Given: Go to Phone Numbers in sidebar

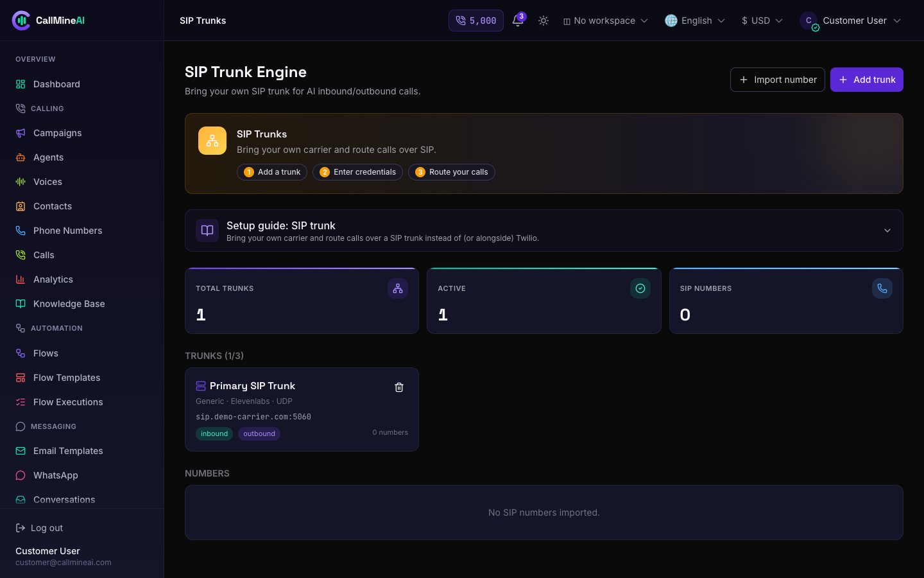Looking at the screenshot, I should tap(67, 231).
